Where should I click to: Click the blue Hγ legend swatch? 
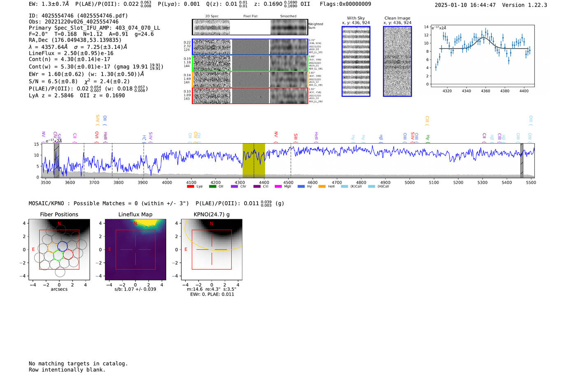click(301, 186)
